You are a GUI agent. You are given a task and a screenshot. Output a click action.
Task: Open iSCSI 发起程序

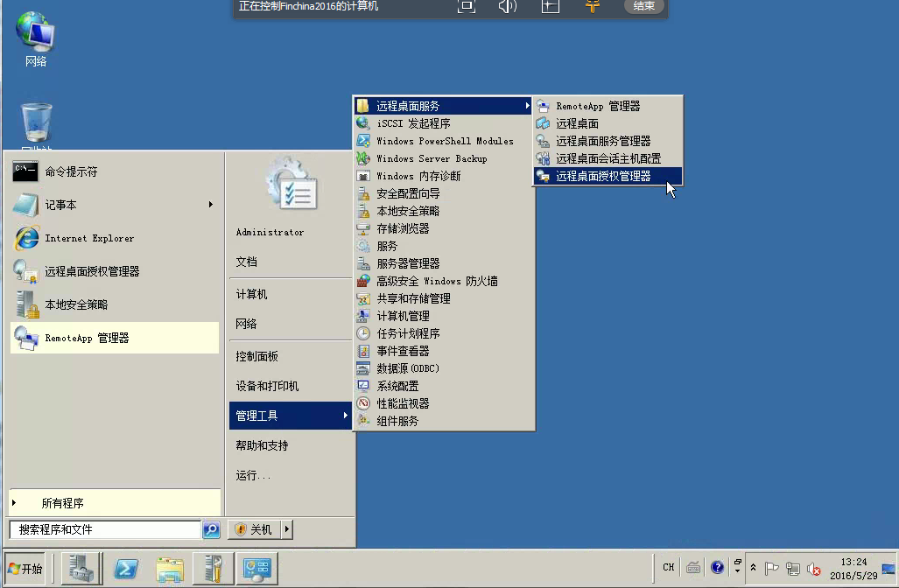pos(443,123)
